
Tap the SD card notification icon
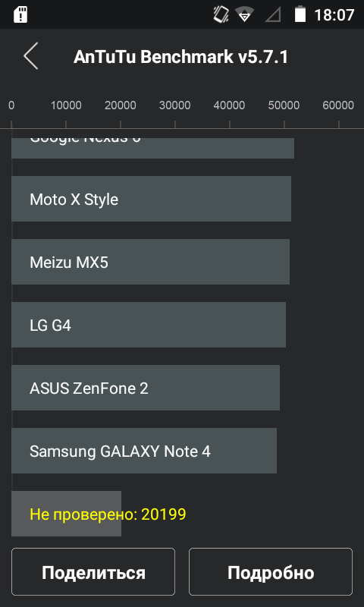(x=20, y=14)
